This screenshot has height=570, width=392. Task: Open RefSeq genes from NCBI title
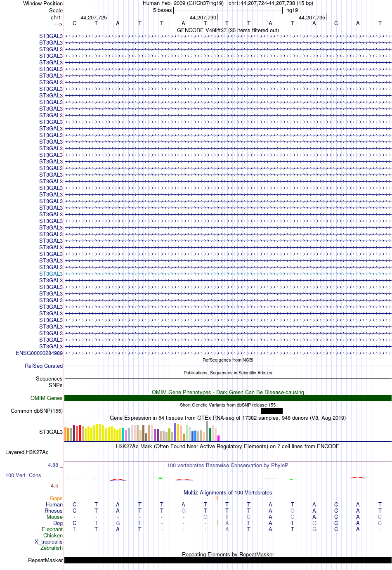tap(228, 360)
